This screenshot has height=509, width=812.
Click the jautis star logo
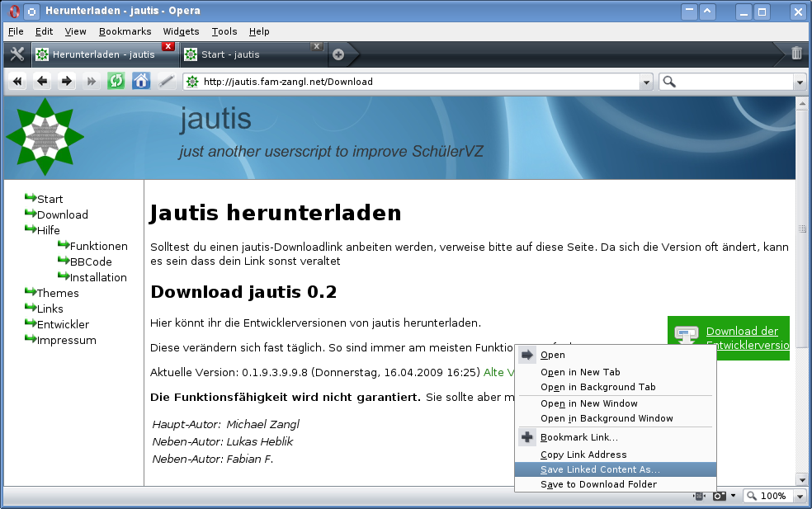(45, 137)
